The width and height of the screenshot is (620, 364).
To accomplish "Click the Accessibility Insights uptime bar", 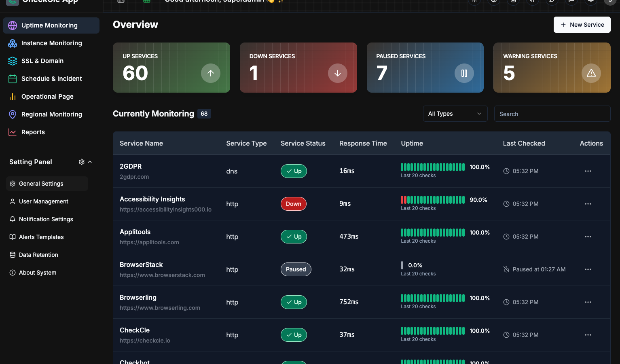I will [x=433, y=200].
